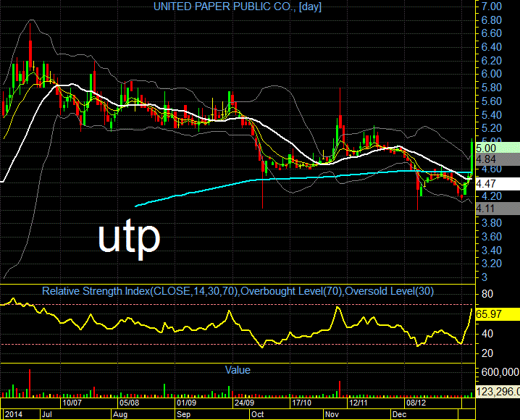Screen dimensions: 520x420
Task: Select the 3.80 price axis label
Action: pos(492,223)
